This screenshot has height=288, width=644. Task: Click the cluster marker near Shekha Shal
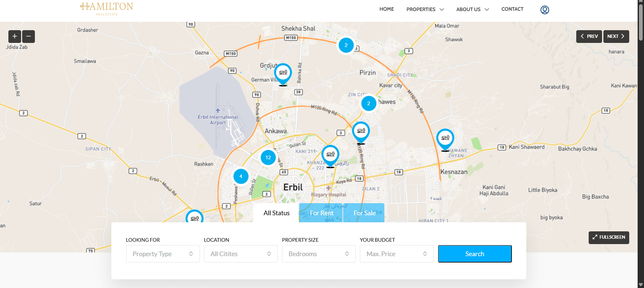[x=346, y=45]
